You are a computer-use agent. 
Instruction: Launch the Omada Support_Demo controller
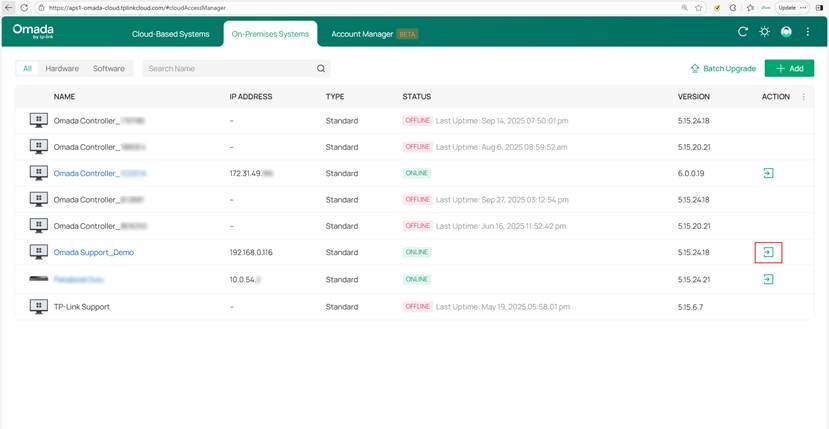(x=768, y=253)
